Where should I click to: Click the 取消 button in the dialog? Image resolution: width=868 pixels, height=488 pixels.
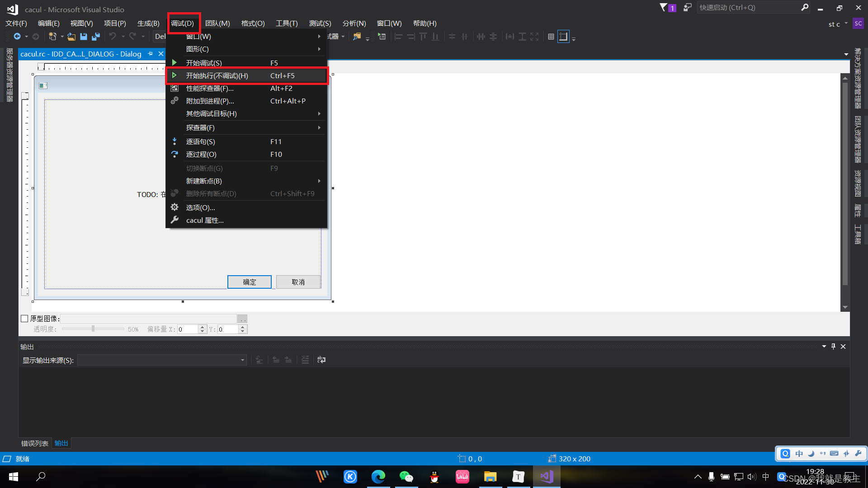[298, 282]
